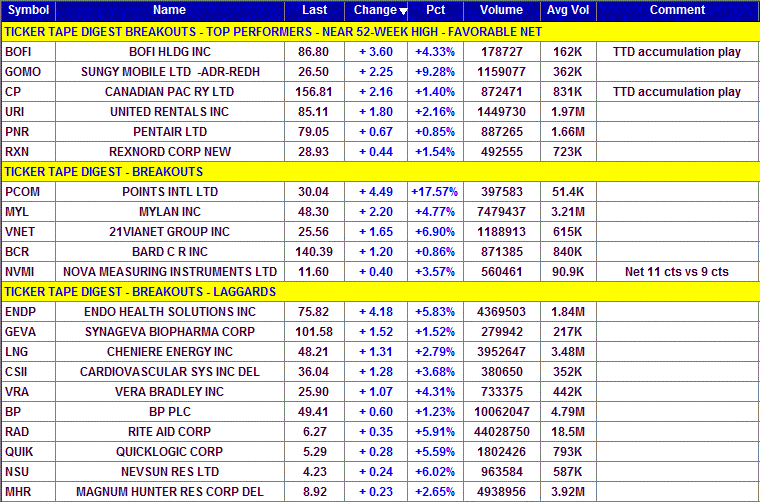Select SUNGY MOBILE LTD -ADR-REDH name

170,72
